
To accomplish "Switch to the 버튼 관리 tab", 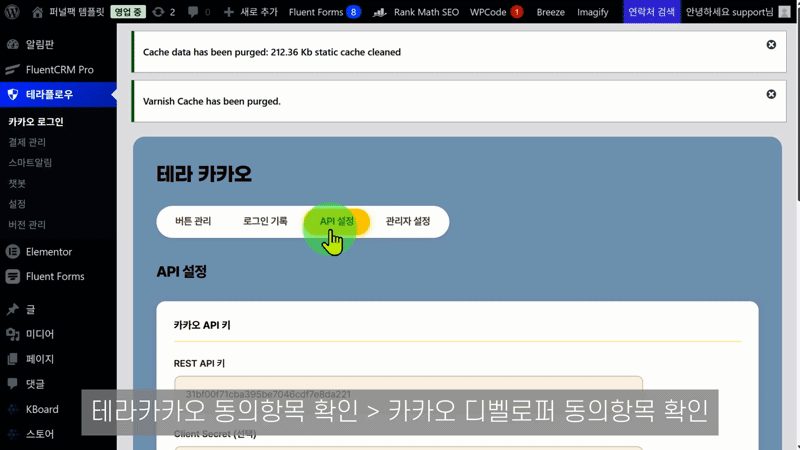I will click(193, 221).
